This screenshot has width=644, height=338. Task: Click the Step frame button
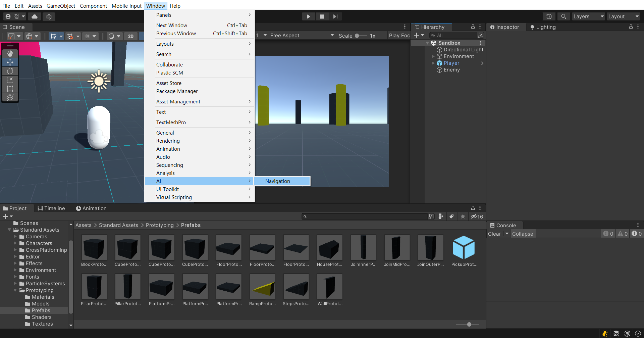(x=335, y=16)
